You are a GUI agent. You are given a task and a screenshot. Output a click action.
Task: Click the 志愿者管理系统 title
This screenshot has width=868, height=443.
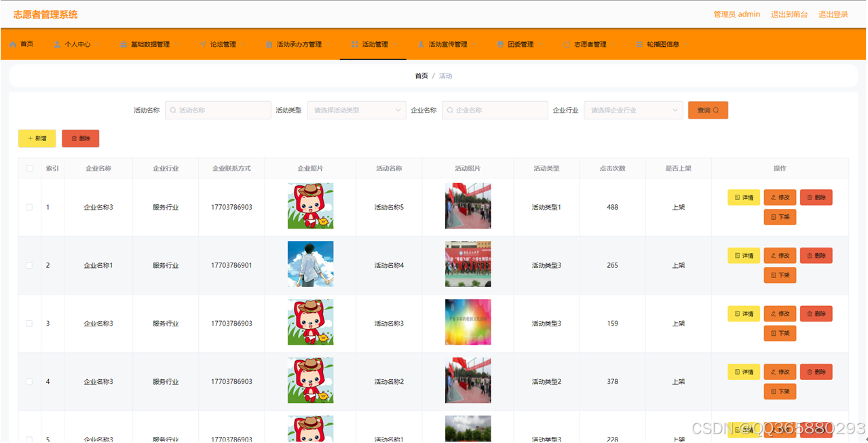tap(45, 14)
